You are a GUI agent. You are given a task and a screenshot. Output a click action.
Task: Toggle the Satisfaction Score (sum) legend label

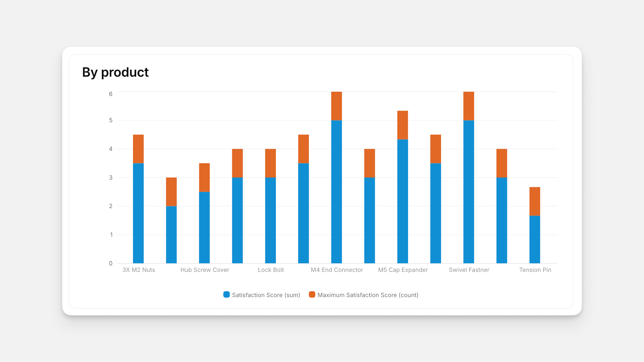(266, 295)
